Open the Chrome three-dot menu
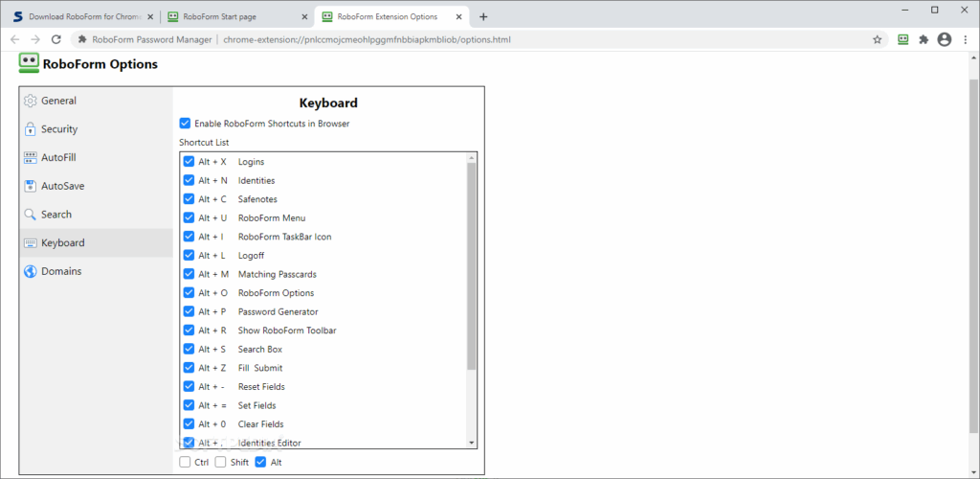 tap(965, 39)
